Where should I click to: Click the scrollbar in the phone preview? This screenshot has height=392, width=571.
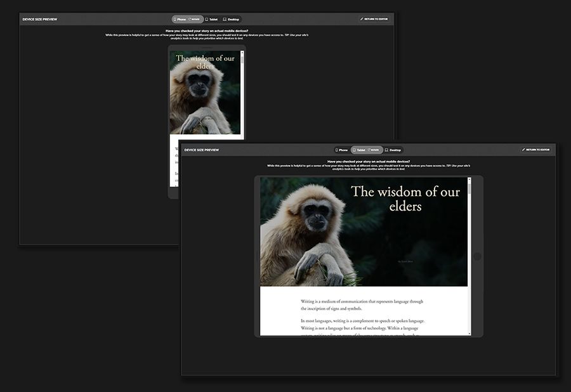point(242,58)
